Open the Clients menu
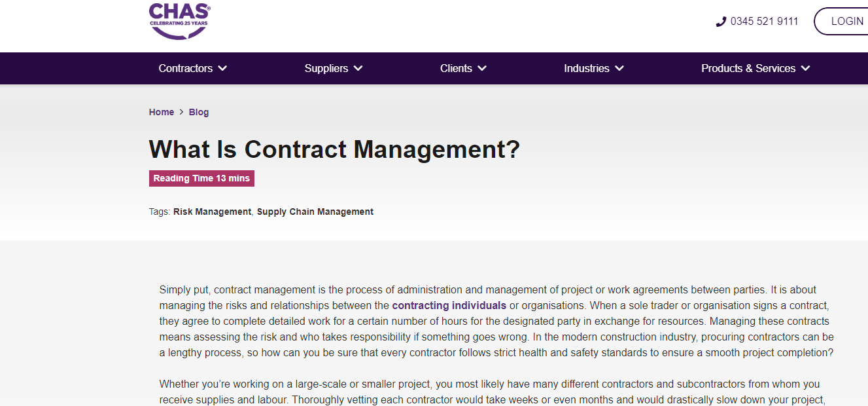 pyautogui.click(x=456, y=68)
